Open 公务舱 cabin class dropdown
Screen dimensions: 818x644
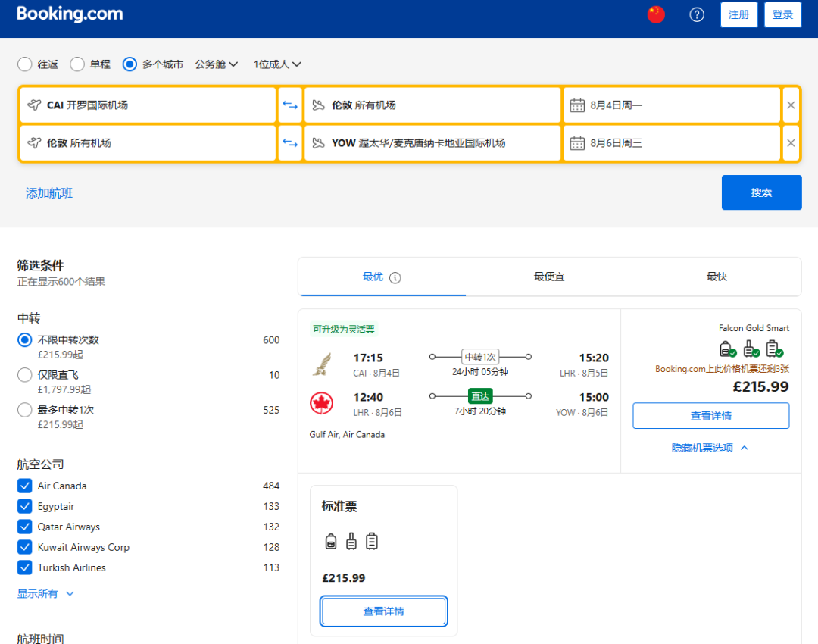click(x=216, y=64)
